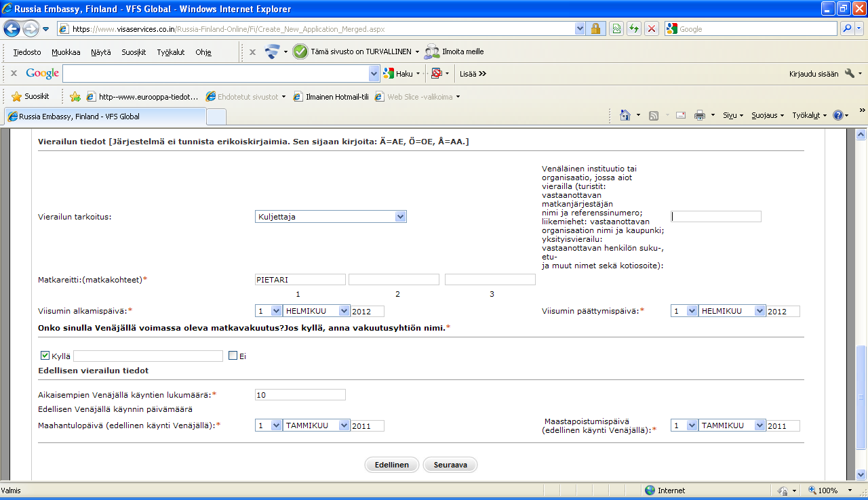Screen dimensions: 868x500
Task: Click the Seuraava button
Action: pos(450,465)
